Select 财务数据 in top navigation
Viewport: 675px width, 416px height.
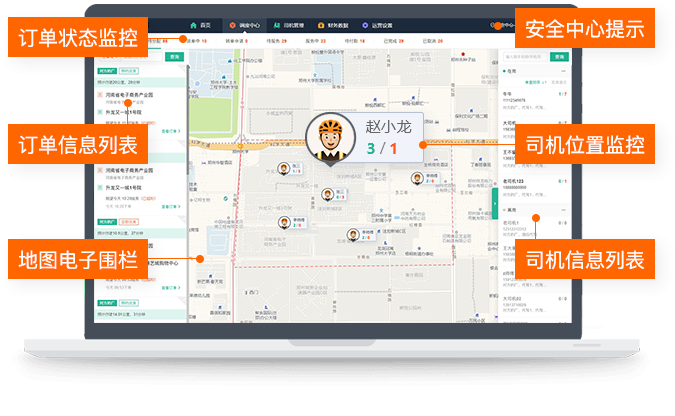[335, 23]
